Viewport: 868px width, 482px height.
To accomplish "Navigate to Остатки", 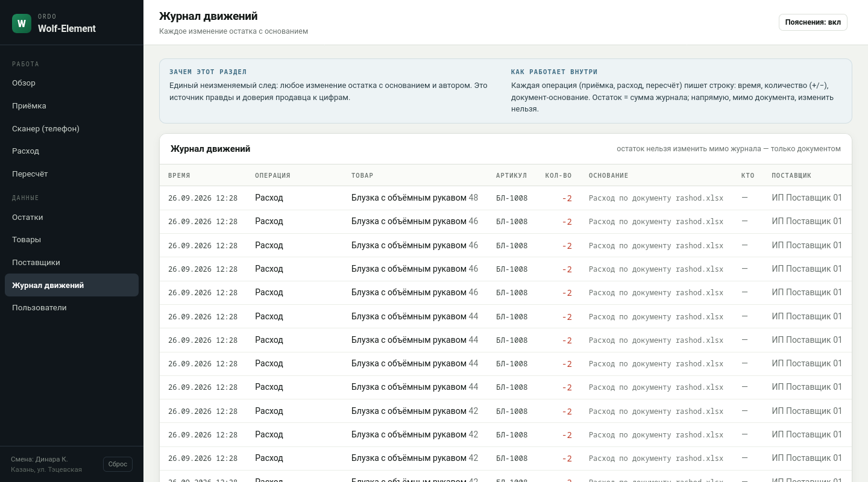I will [x=72, y=218].
